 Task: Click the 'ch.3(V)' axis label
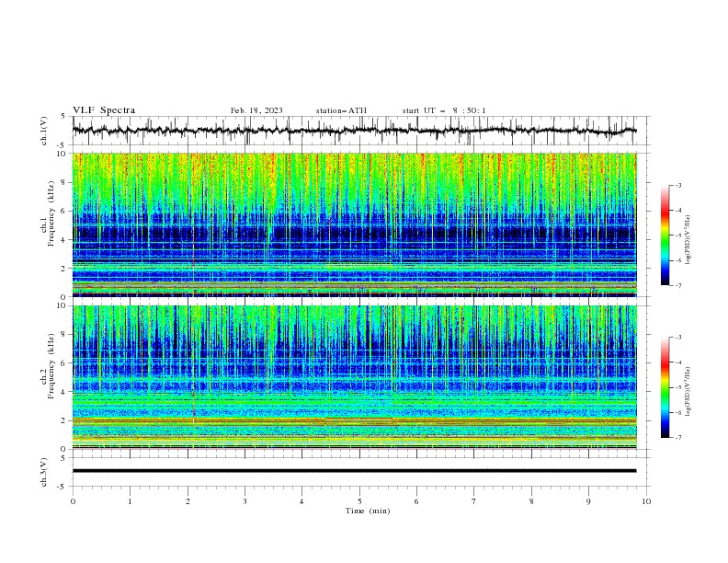point(43,472)
